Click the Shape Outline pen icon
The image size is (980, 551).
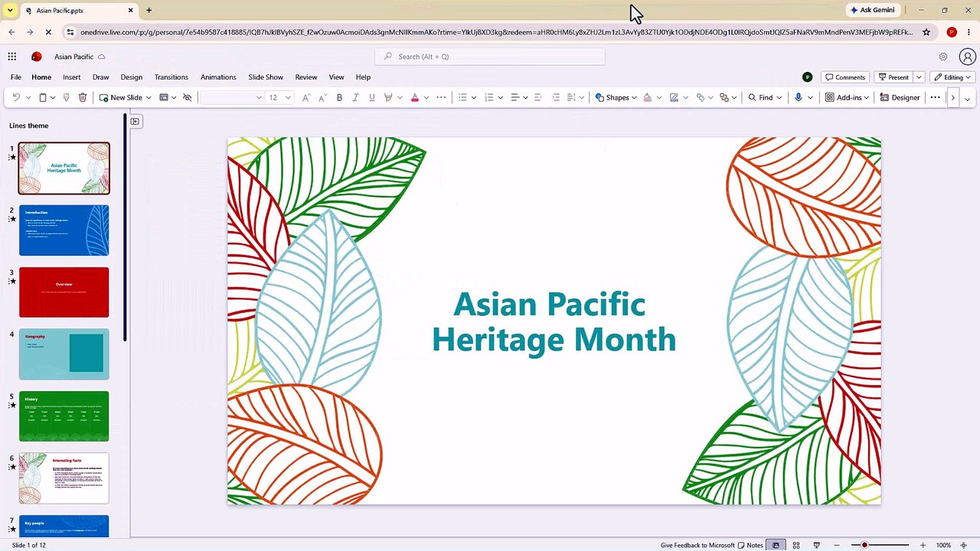[x=674, y=98]
